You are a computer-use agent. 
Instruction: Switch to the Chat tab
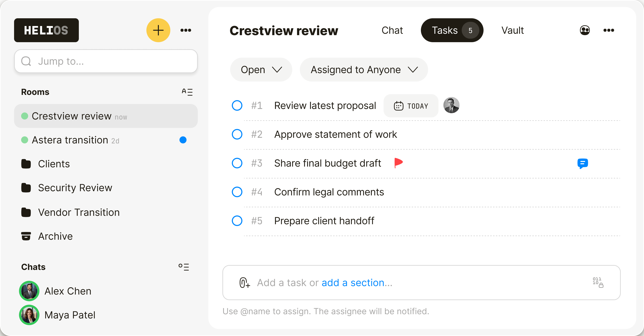(x=392, y=30)
